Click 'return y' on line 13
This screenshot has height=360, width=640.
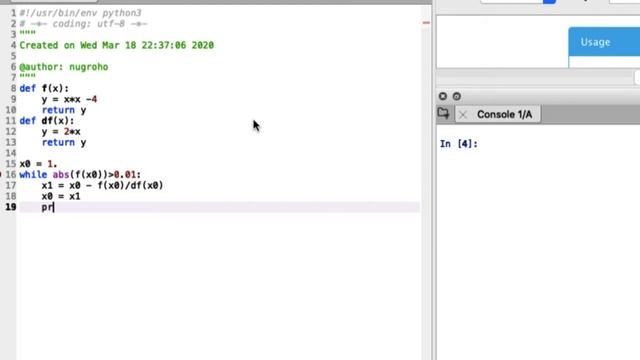tap(64, 142)
